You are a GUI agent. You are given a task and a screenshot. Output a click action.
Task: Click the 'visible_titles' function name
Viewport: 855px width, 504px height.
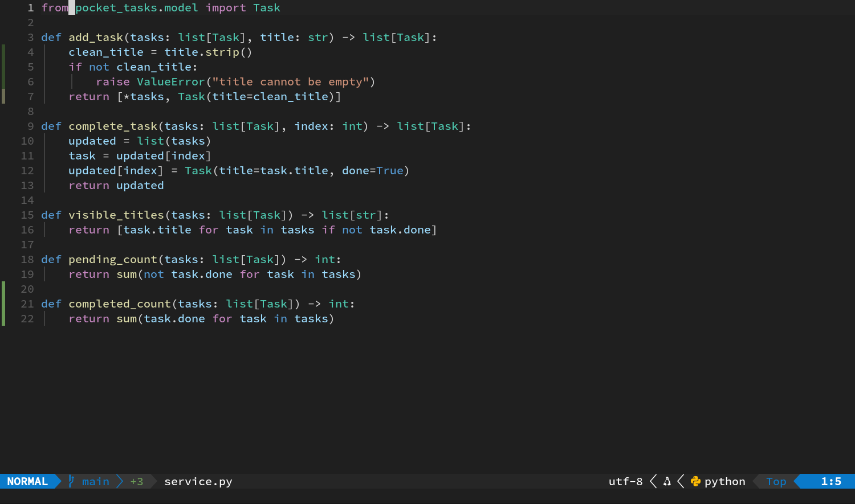coord(116,215)
